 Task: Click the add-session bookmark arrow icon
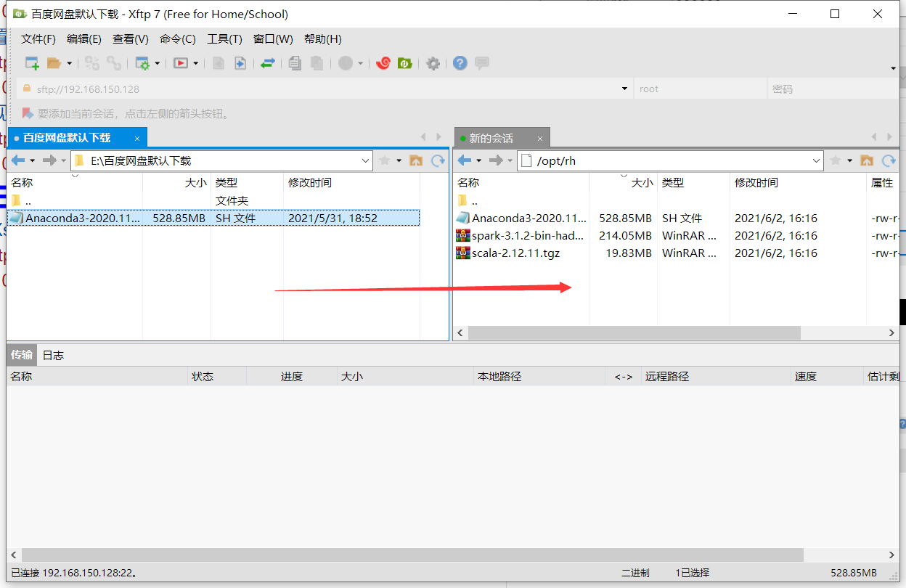coord(28,113)
